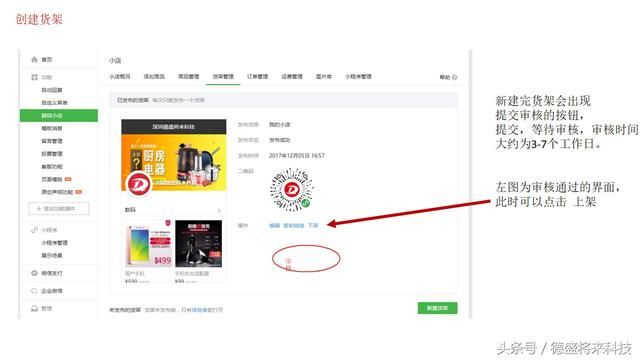The image size is (640, 360).
Task: Open 投票管理 in the sidebar
Action: click(52, 153)
